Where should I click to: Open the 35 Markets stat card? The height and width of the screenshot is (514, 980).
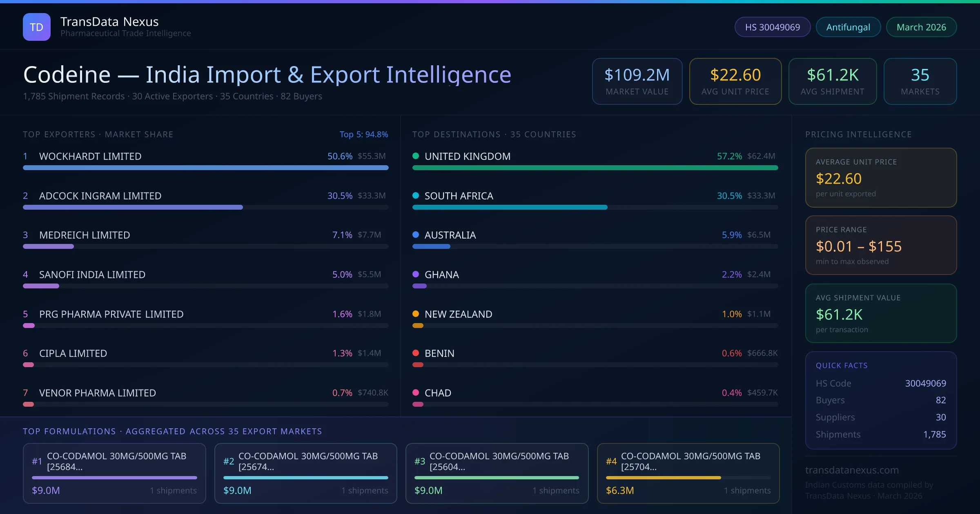pyautogui.click(x=920, y=81)
